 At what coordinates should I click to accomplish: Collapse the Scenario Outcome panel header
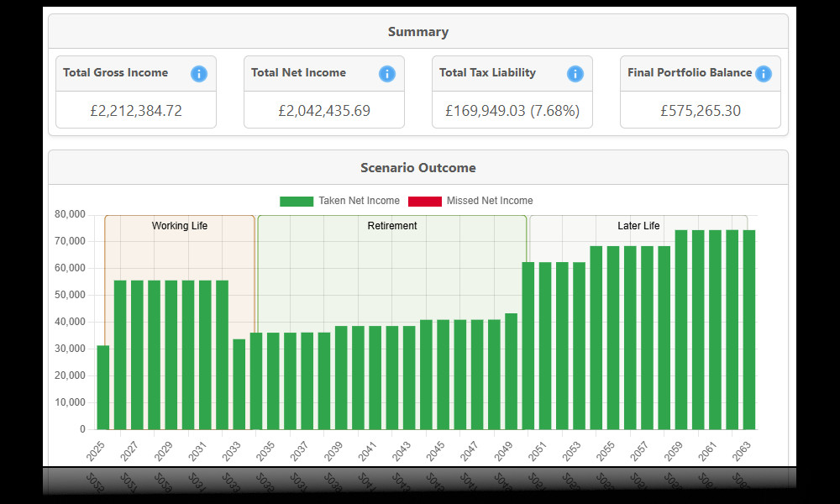coord(419,167)
